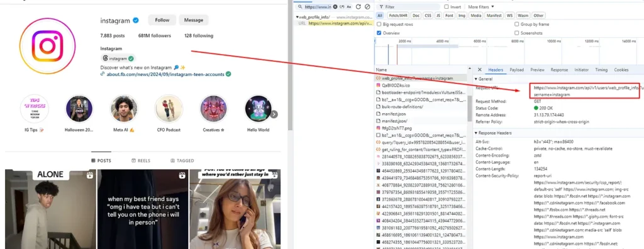
Task: Filter requests by CSS type
Action: coord(428,16)
